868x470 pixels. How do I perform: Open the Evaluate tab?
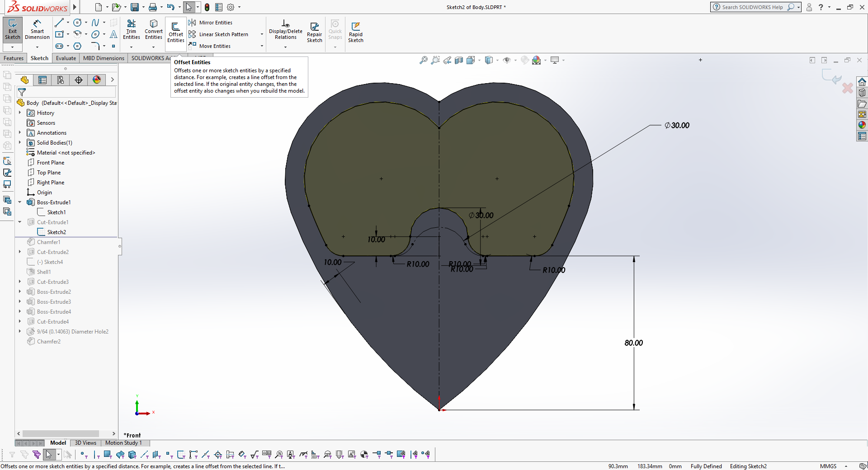[66, 58]
